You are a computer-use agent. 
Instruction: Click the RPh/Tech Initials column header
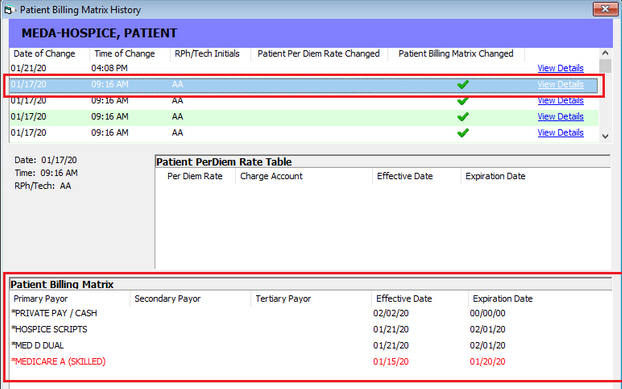[207, 54]
